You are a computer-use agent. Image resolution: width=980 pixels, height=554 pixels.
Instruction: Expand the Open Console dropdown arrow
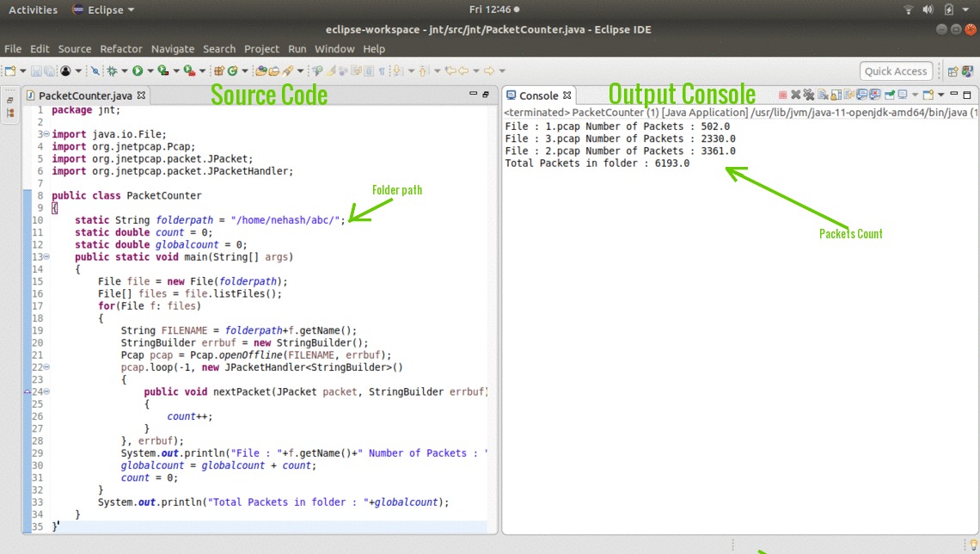coord(941,95)
